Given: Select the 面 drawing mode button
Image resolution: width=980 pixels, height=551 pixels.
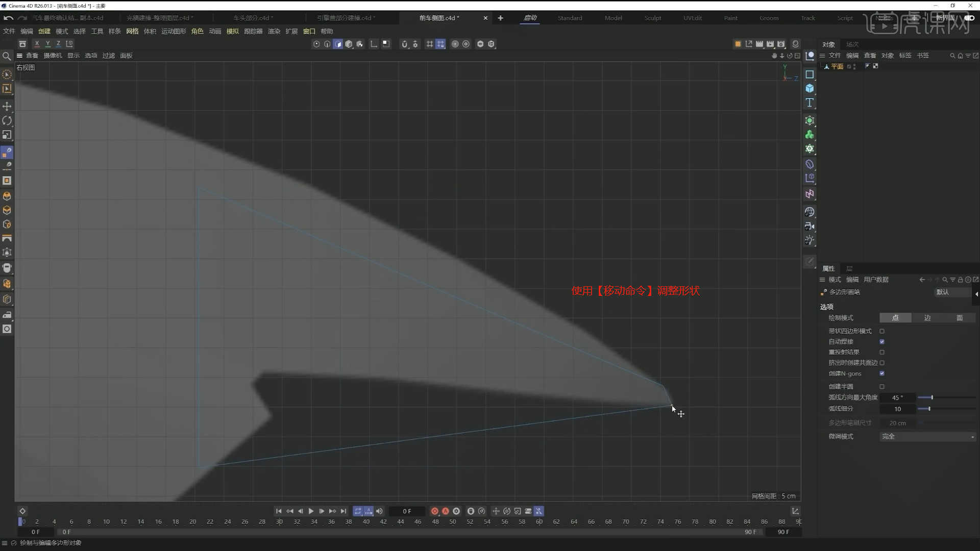Looking at the screenshot, I should click(x=959, y=317).
